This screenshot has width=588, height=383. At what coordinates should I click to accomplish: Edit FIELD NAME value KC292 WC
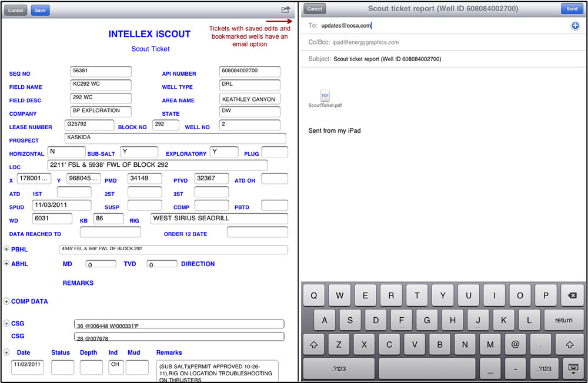coord(101,85)
